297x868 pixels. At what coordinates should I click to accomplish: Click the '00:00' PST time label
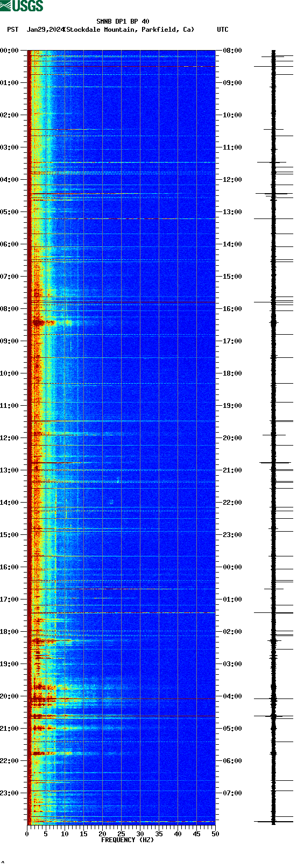(9, 51)
